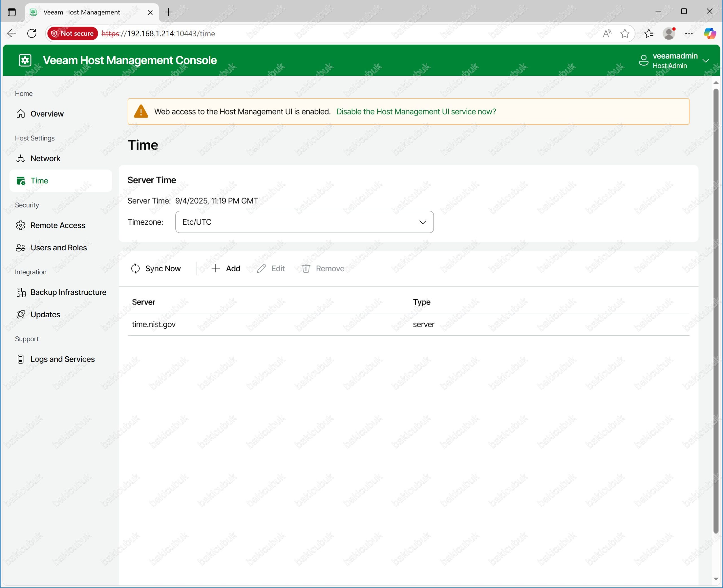Click the Add button label
The width and height of the screenshot is (723, 588).
pyautogui.click(x=233, y=269)
